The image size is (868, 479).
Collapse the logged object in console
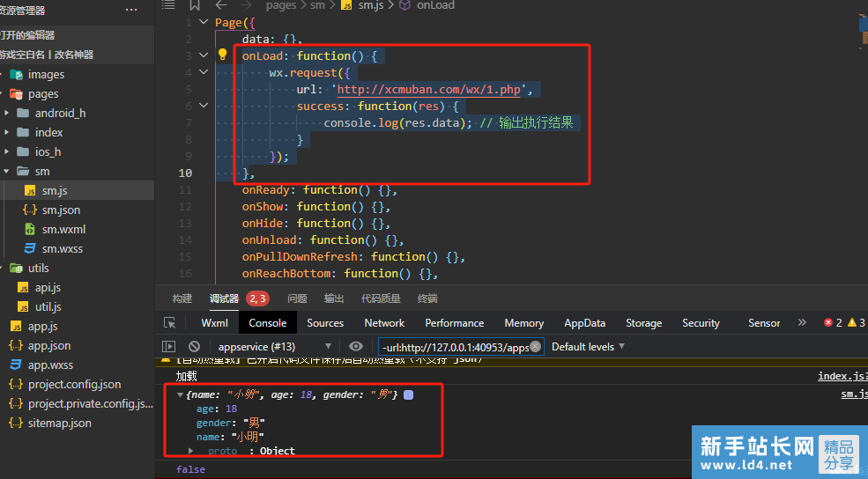point(180,395)
